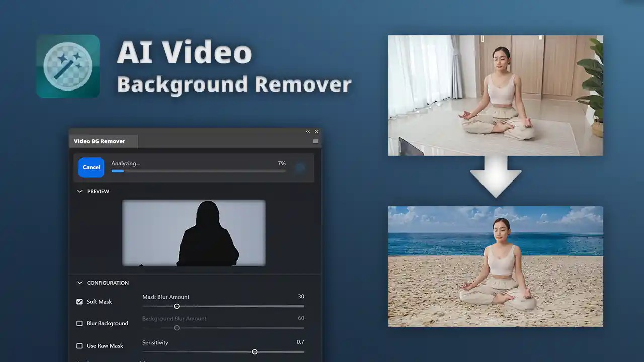Expand the PREVIEW disclosure chevron
644x362 pixels.
tap(80, 191)
